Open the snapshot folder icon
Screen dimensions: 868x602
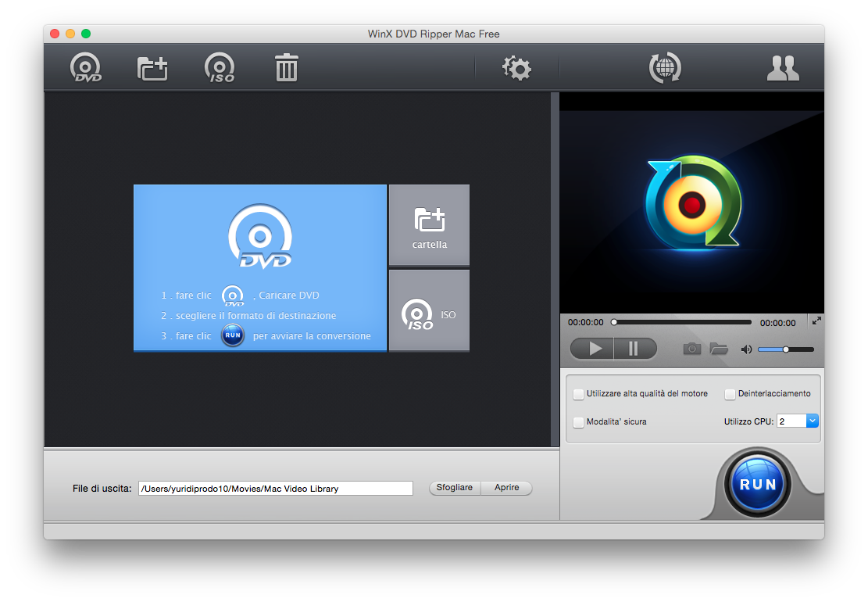(x=719, y=349)
